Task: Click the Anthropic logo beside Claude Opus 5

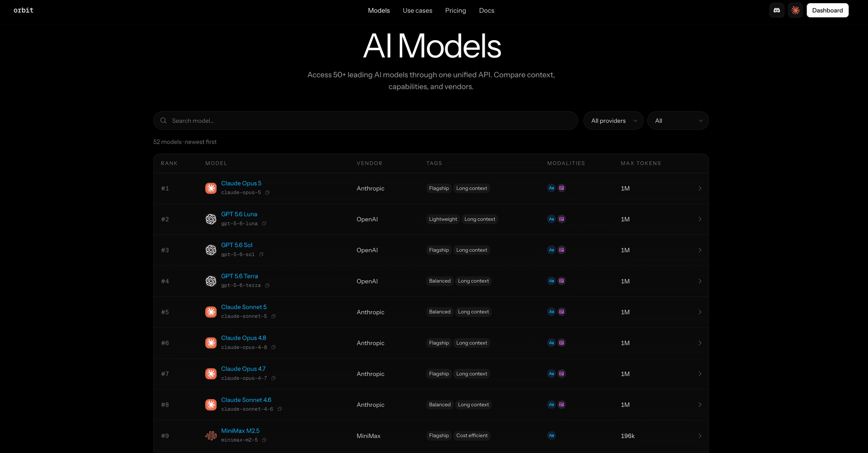Action: click(x=211, y=188)
